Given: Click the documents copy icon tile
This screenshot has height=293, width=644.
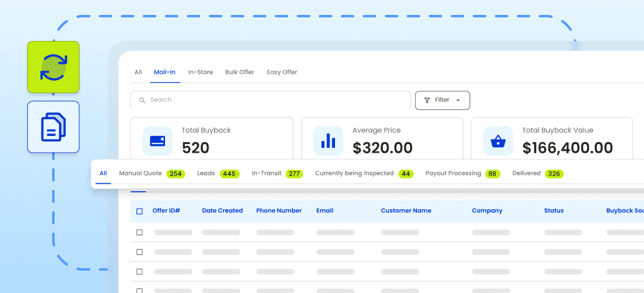Looking at the screenshot, I should [x=53, y=127].
